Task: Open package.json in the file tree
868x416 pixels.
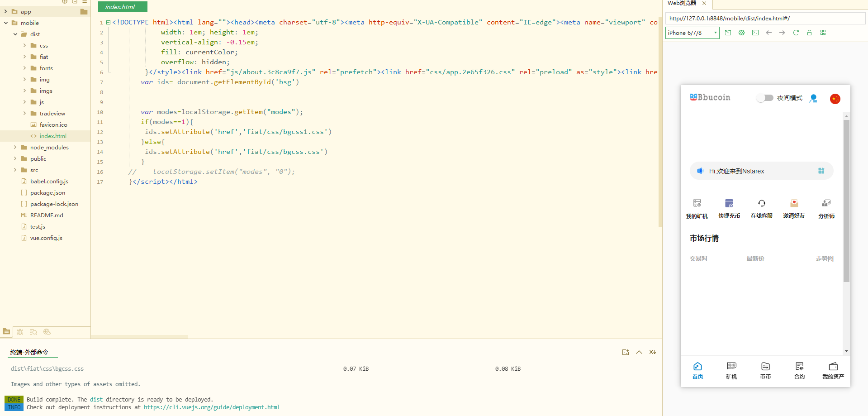Action: tap(47, 192)
